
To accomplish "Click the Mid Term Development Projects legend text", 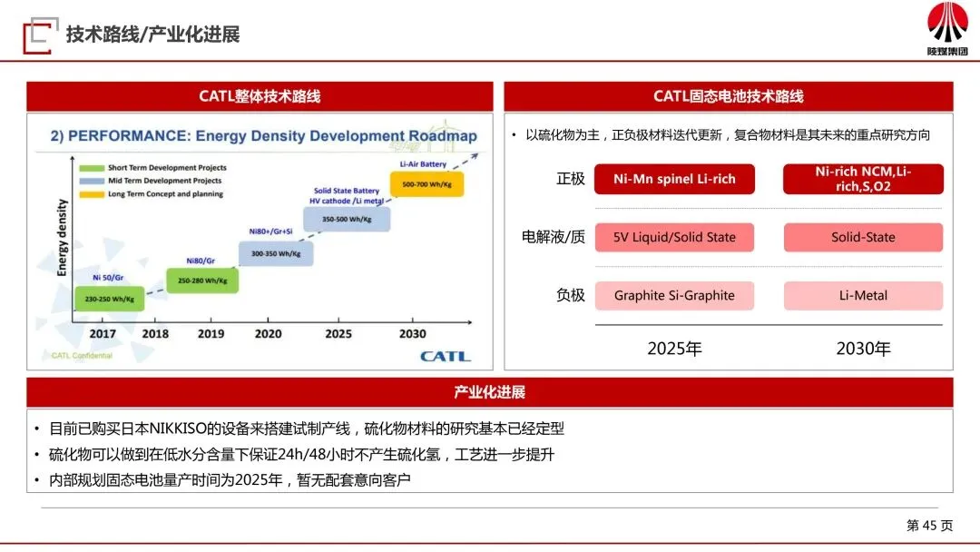I will coord(164,181).
